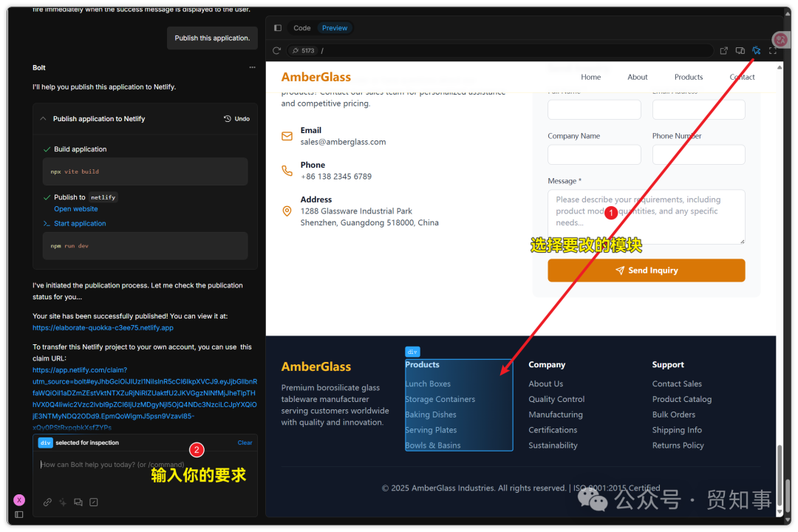Viewport: 798px width, 532px height.
Task: Switch to the Preview tab
Action: [x=335, y=28]
